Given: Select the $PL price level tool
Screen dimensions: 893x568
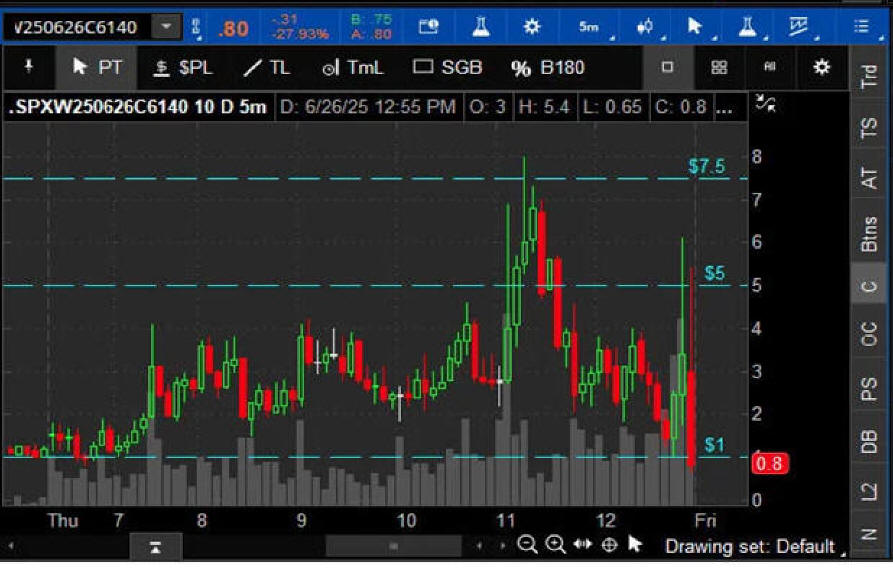Looking at the screenshot, I should point(183,68).
